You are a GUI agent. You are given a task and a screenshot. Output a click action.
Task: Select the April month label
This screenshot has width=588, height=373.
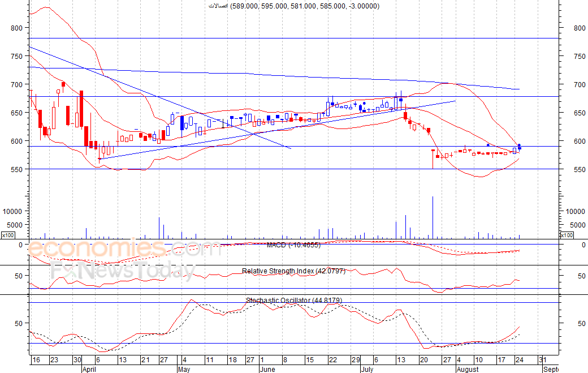click(89, 369)
